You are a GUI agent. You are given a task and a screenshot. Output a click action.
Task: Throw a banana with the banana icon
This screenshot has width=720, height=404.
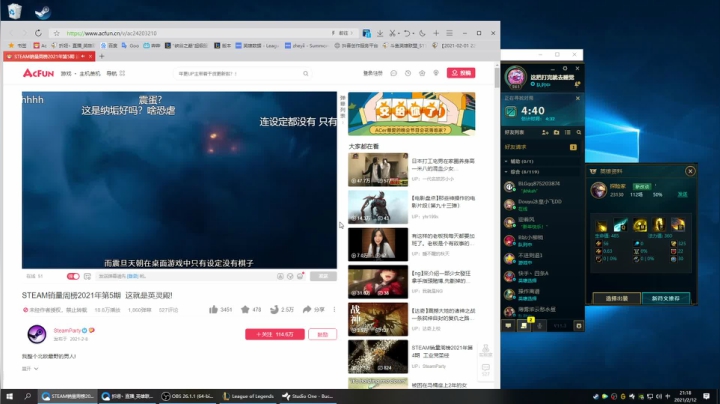[x=275, y=309]
